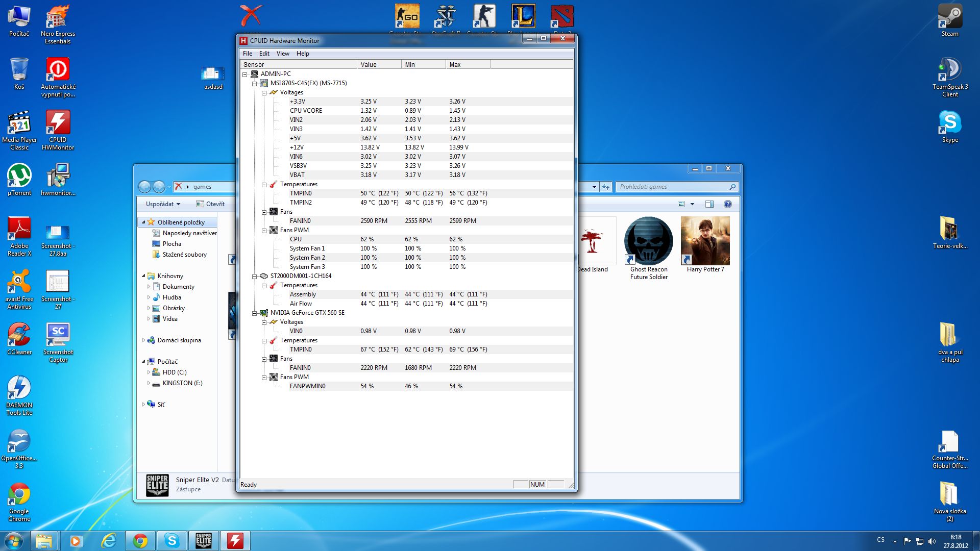
Task: Open Counter-Strike Global Offensive file icon
Action: tap(950, 449)
